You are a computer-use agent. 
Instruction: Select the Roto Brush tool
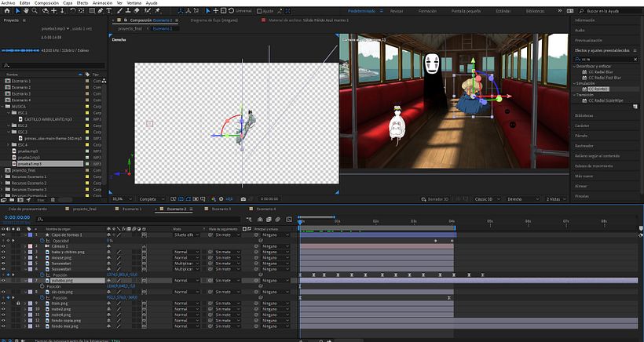point(148,11)
